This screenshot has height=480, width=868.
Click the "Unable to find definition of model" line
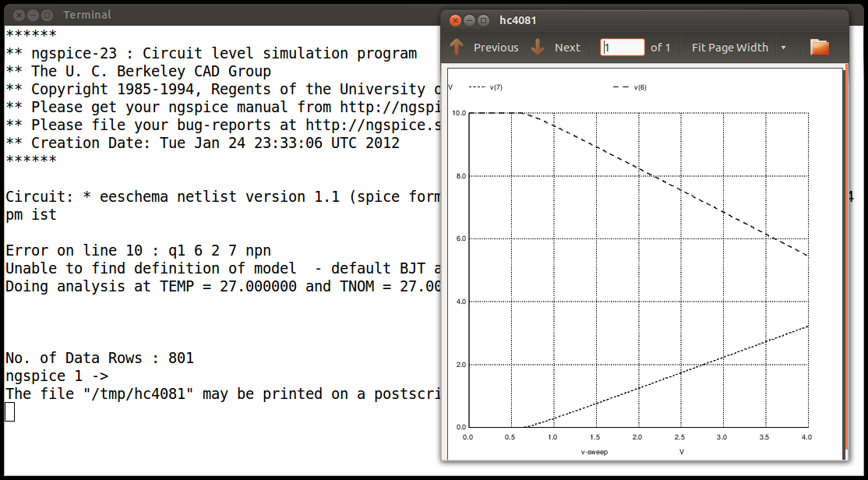[223, 269]
